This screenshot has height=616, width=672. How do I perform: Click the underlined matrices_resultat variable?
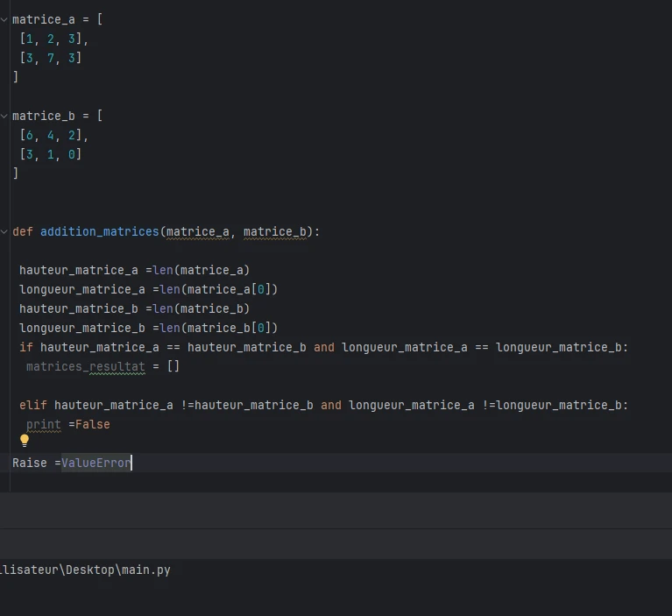click(x=85, y=366)
